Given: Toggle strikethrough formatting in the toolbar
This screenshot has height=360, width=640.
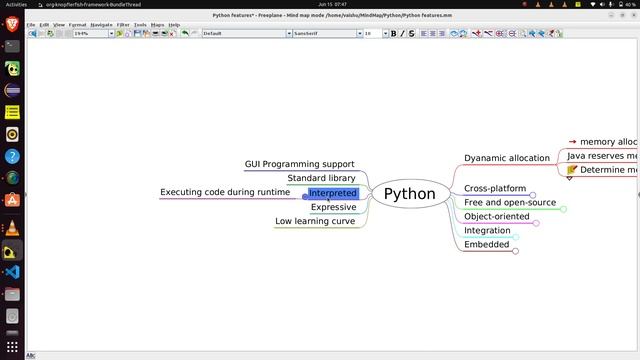Looking at the screenshot, I should (411, 33).
